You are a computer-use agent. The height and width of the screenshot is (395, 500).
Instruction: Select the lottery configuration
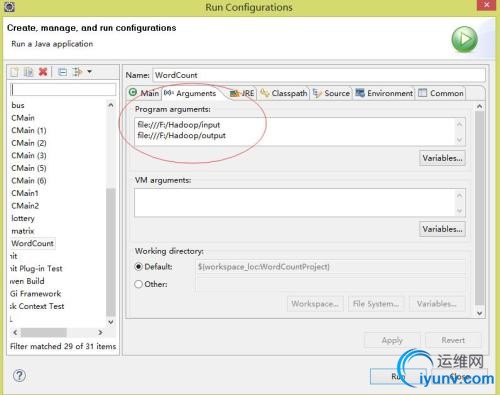23,218
